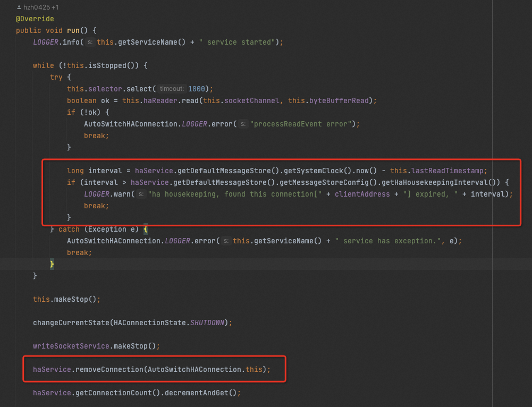Click the 's:' hint before "processReadEvent error"
This screenshot has width=532, height=407.
coord(244,124)
